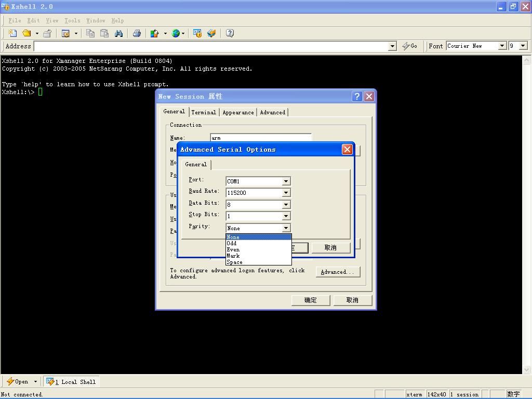Switch to the Local Shell tab
The height and width of the screenshot is (399, 532).
coord(72,381)
